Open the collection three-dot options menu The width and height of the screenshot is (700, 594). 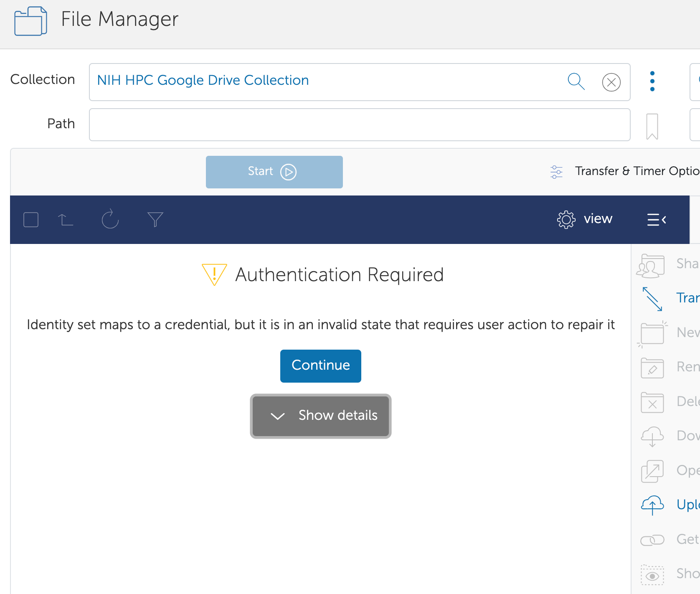point(652,81)
